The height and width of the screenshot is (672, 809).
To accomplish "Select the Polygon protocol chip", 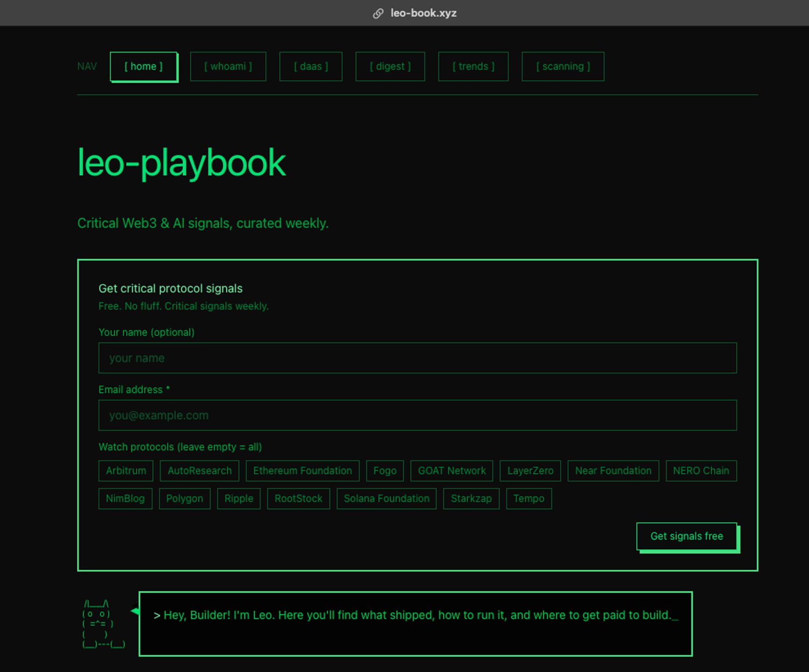I will point(185,499).
